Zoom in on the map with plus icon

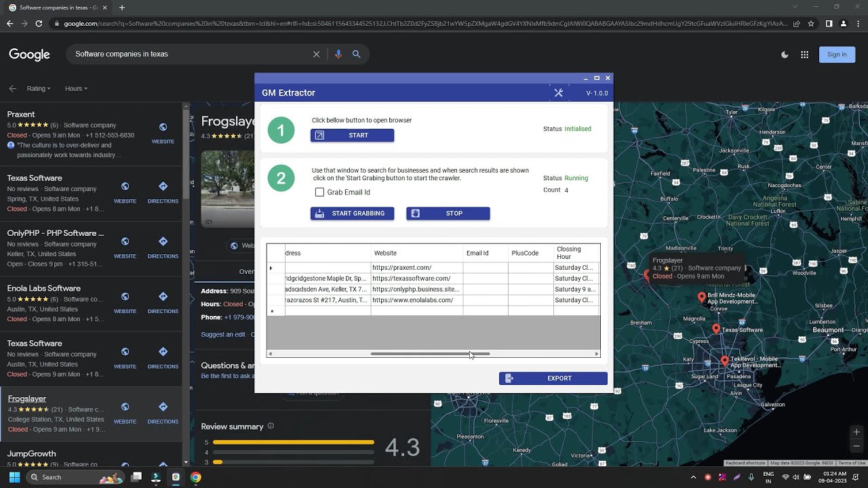click(856, 431)
